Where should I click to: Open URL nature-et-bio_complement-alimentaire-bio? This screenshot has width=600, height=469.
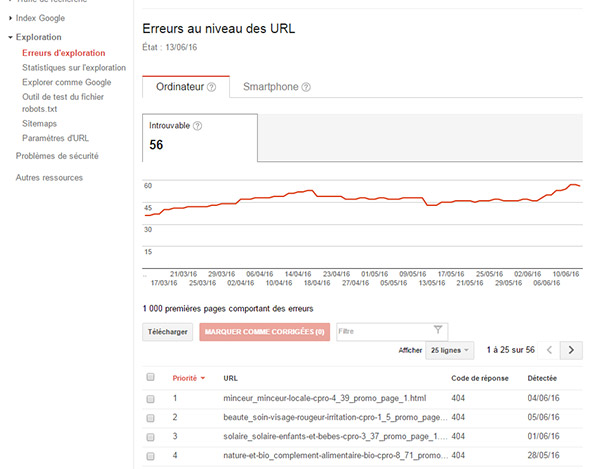point(335,456)
